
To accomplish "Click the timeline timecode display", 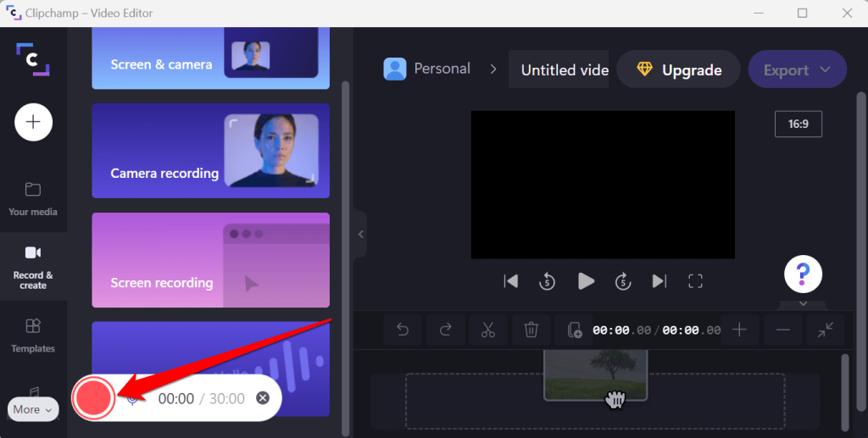I will [657, 330].
